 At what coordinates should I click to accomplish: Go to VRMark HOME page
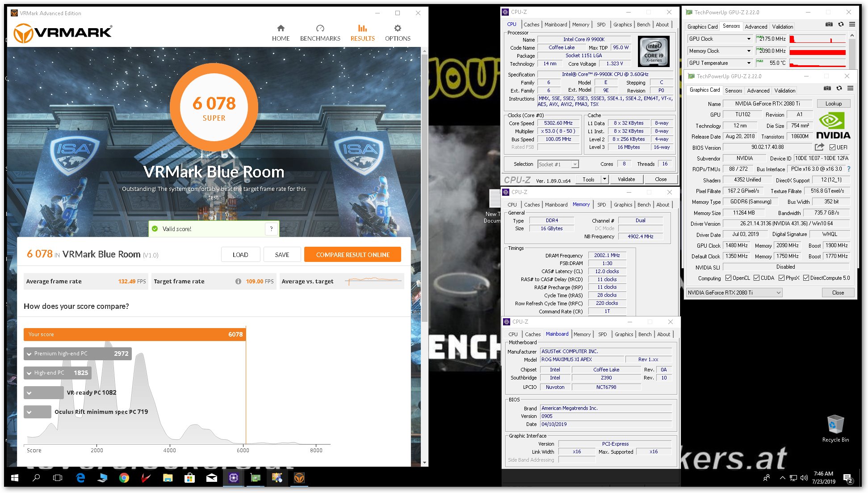(281, 34)
